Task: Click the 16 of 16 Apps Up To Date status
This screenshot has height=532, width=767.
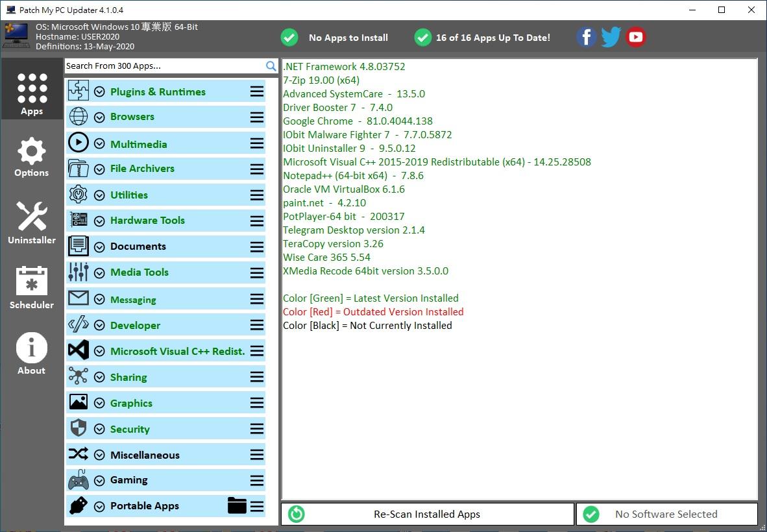Action: 482,38
